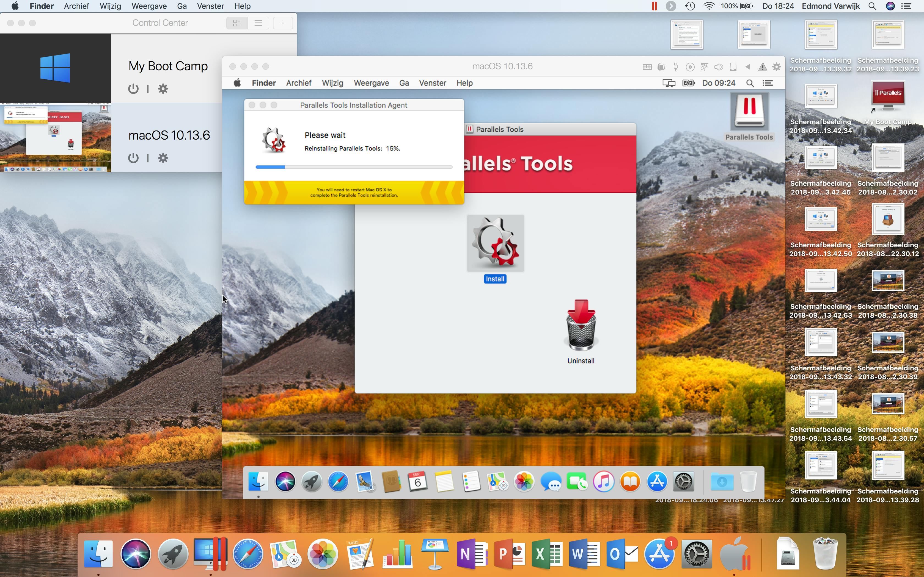This screenshot has height=577, width=924.
Task: Collapse titlebar icons with the left arrow
Action: tap(748, 67)
